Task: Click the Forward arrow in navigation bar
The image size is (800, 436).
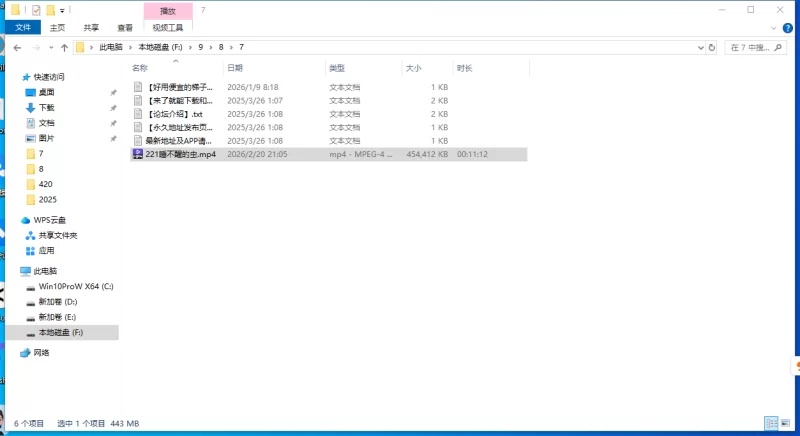Action: click(36, 47)
